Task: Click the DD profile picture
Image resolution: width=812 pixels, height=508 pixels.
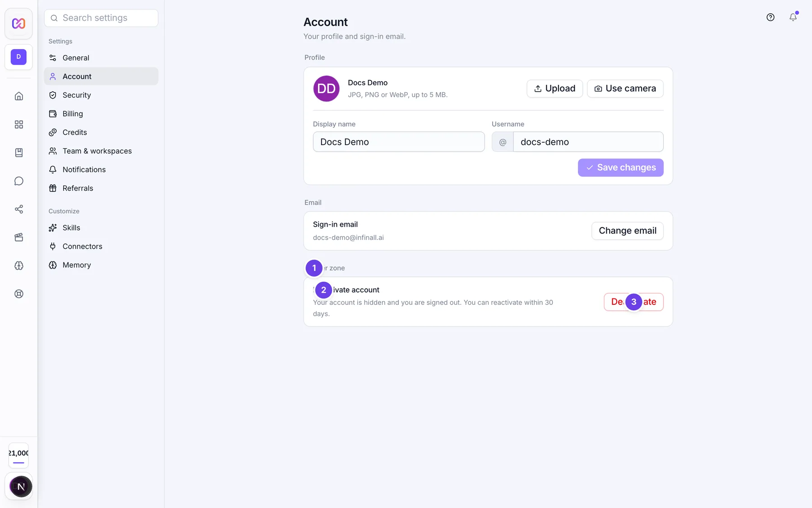Action: click(326, 89)
